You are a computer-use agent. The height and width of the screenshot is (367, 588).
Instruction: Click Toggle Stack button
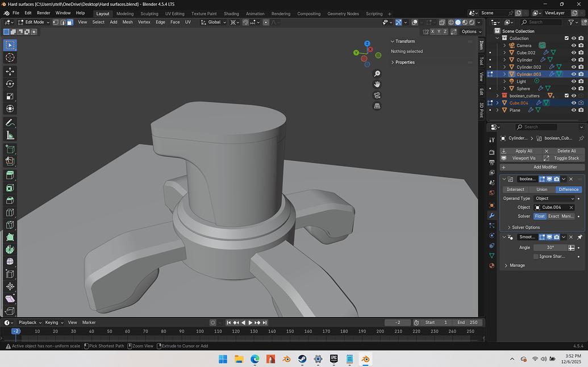pyautogui.click(x=563, y=158)
